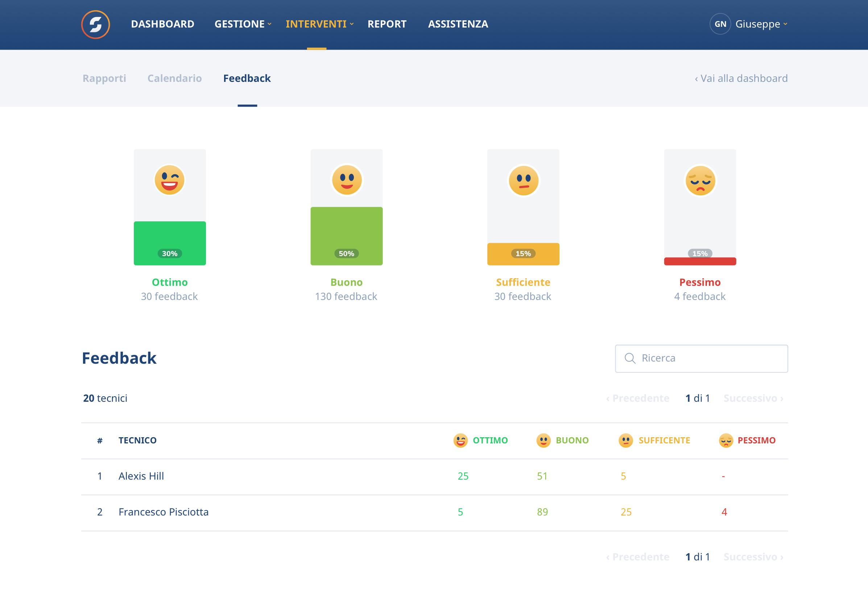Click the Ottimo column header emoji
The width and height of the screenshot is (868, 597).
click(x=460, y=440)
